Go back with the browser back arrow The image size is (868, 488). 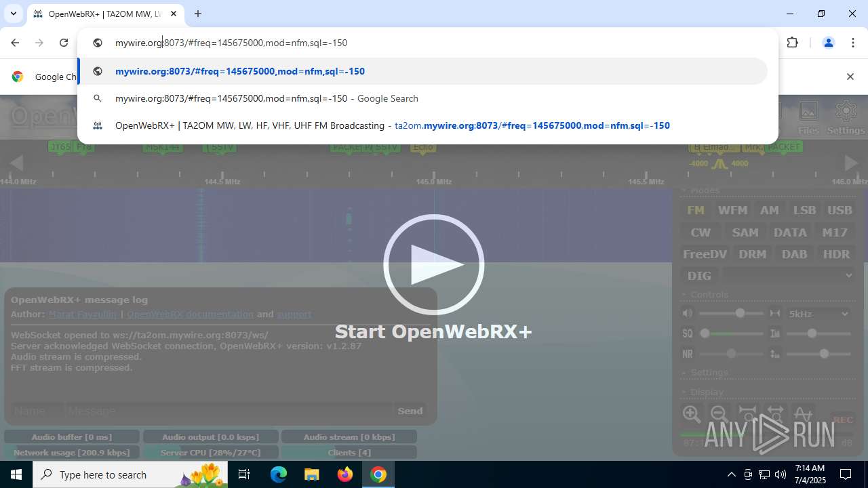tap(15, 43)
